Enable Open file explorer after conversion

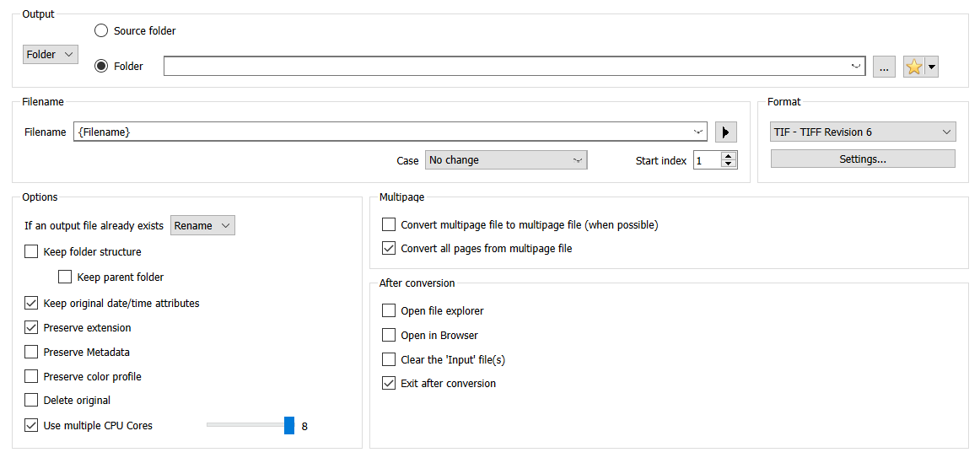pos(389,310)
